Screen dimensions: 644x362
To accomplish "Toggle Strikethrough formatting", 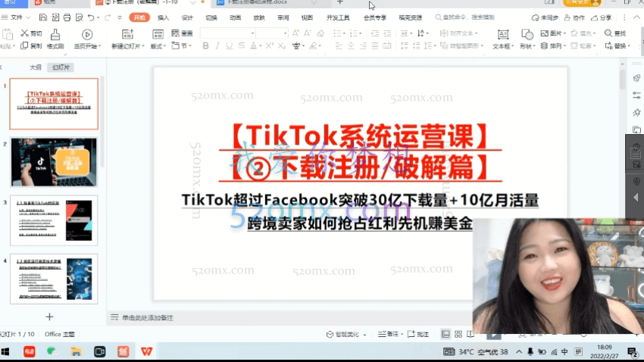I will (242, 45).
